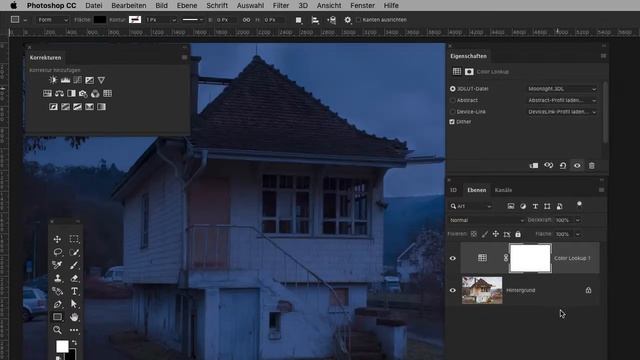Toggle the layer filter on/off switch
This screenshot has height=360, width=640.
pyautogui.click(x=579, y=204)
